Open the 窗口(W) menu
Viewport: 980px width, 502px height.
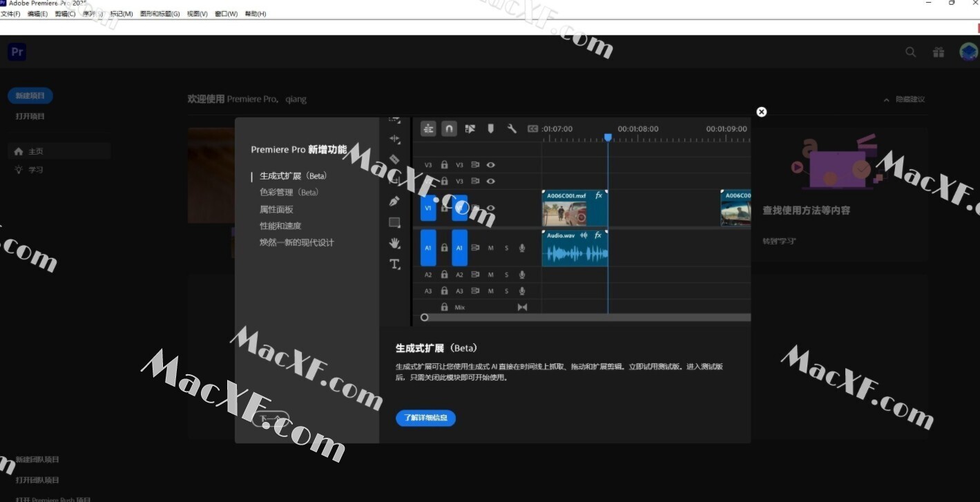(226, 14)
